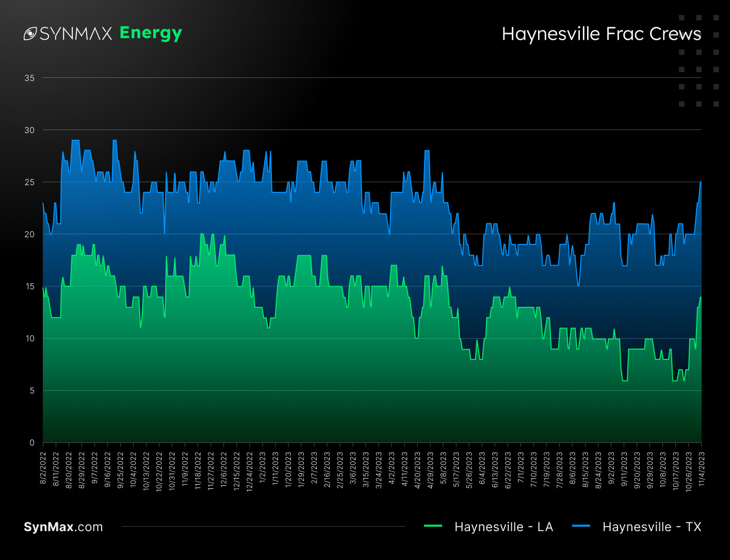Click the green LA legend line swatch

(433, 526)
